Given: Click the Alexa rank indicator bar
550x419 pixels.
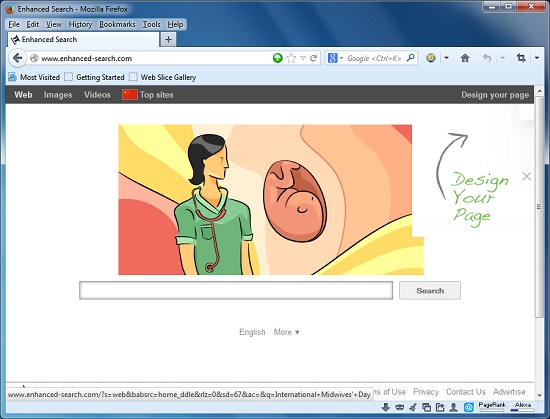Looking at the screenshot, I should coord(523,407).
